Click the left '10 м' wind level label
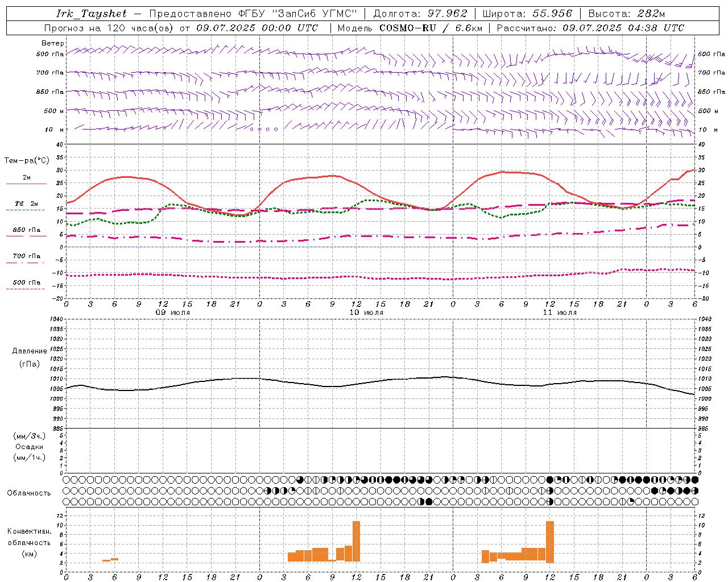 (x=54, y=130)
